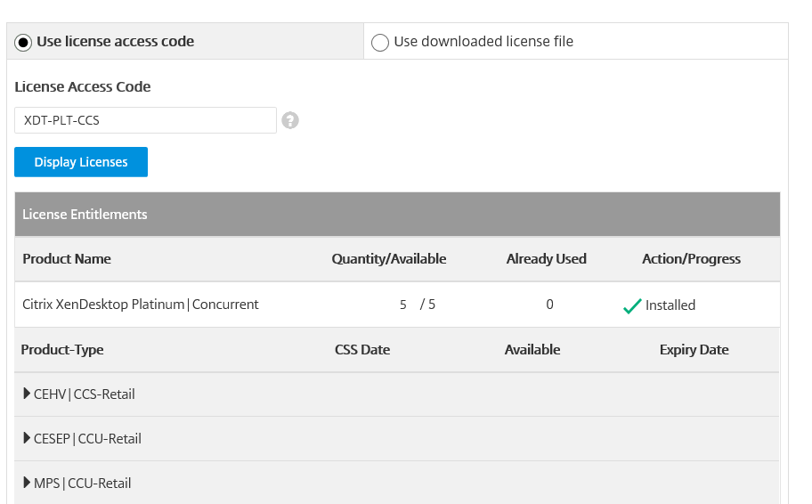Select Use license access code option

23,42
